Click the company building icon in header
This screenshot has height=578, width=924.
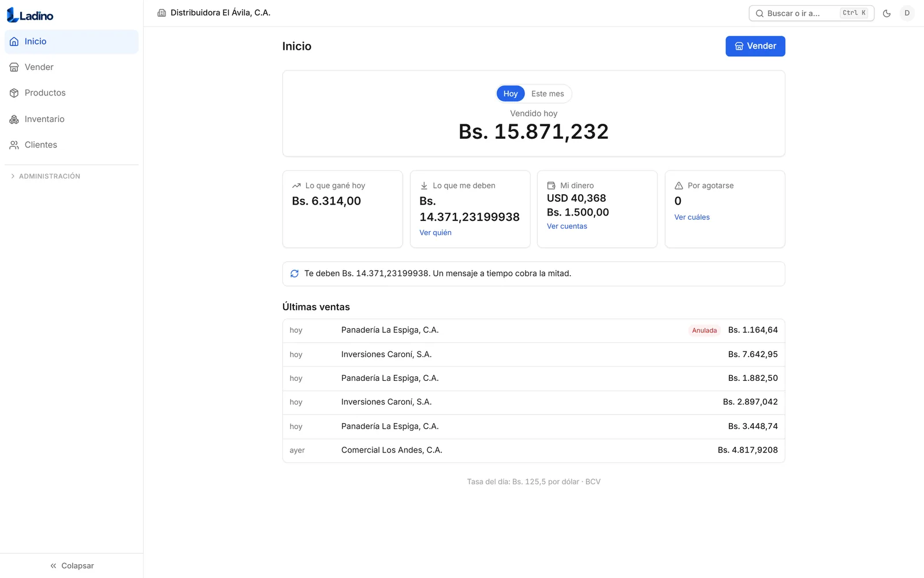tap(162, 13)
